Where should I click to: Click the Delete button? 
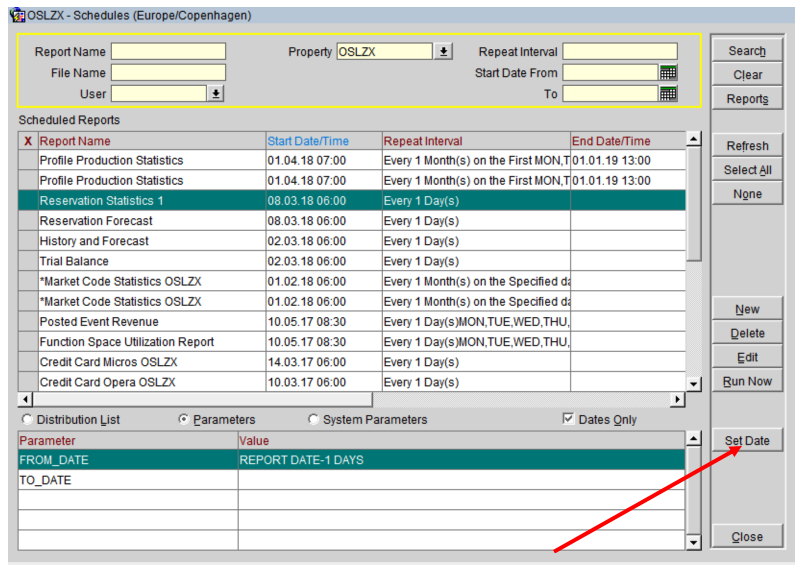747,333
